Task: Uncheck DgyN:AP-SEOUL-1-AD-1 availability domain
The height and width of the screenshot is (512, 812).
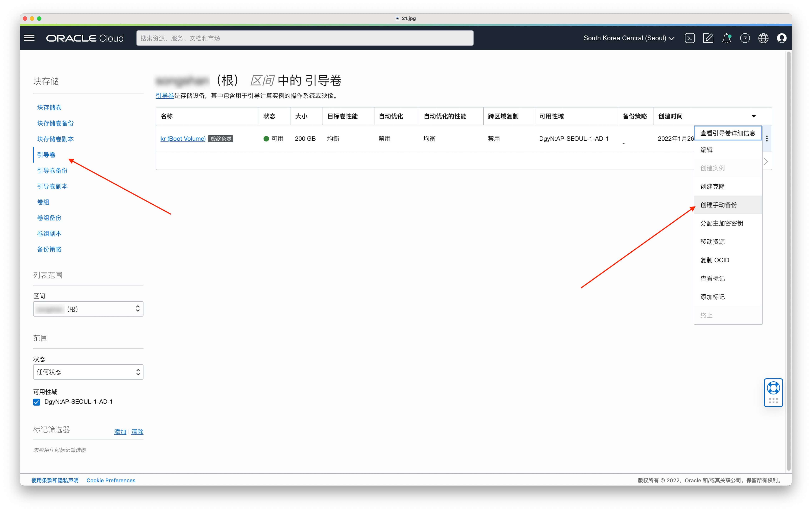Action: [37, 402]
